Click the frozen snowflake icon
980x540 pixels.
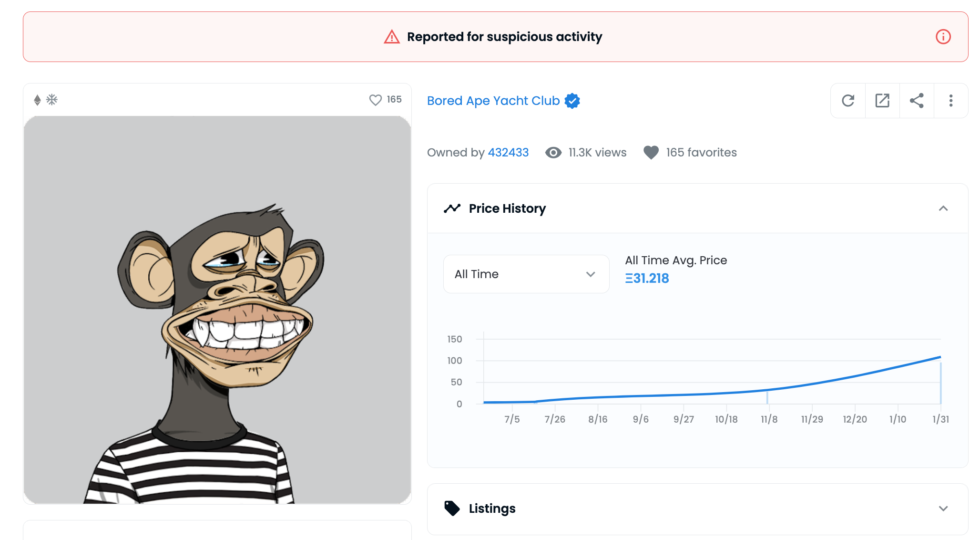[51, 100]
